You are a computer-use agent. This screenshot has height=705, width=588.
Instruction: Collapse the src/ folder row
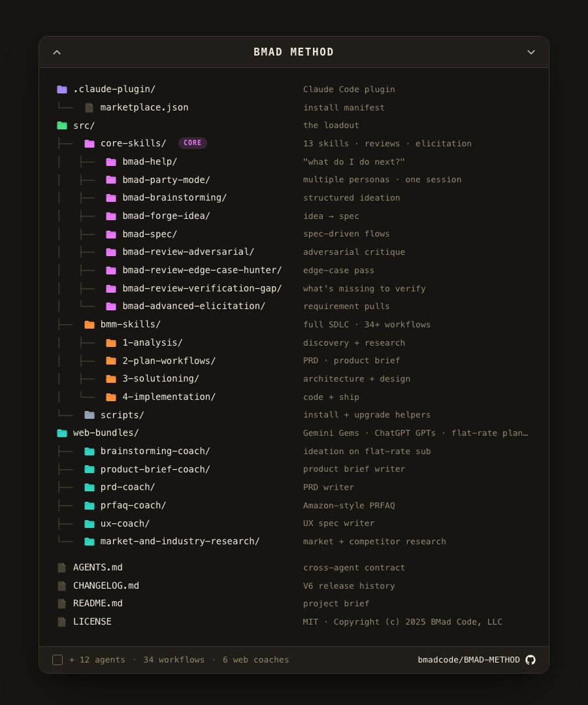click(x=84, y=125)
